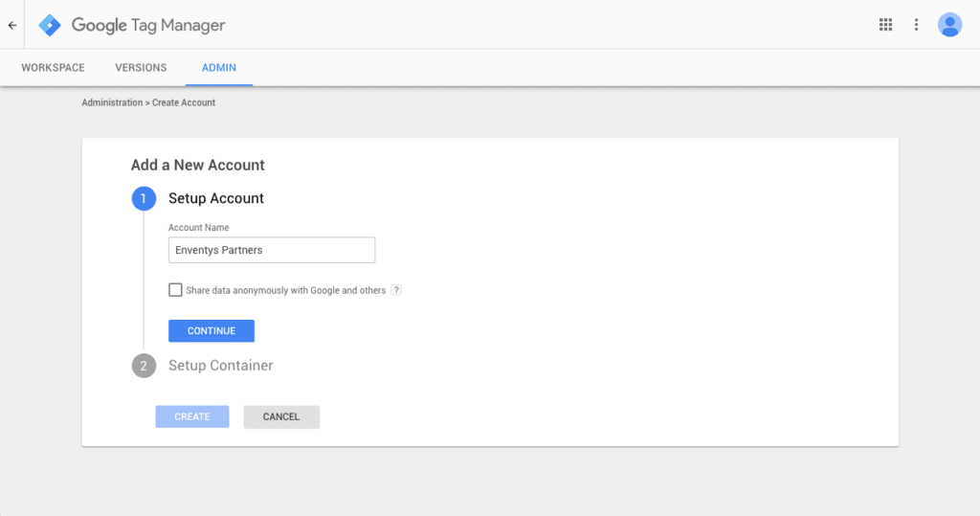Click the Google Tag Manager logo
980x516 pixels.
tap(50, 25)
